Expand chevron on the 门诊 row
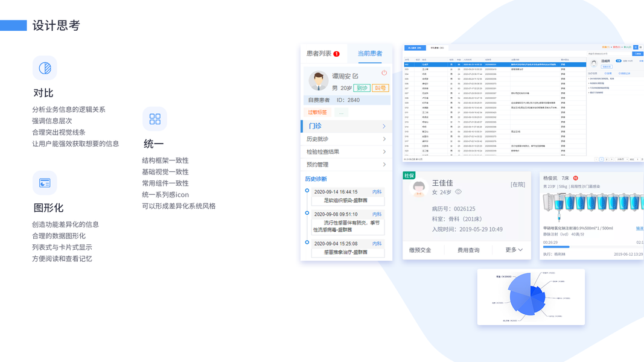The height and width of the screenshot is (362, 644). click(384, 126)
